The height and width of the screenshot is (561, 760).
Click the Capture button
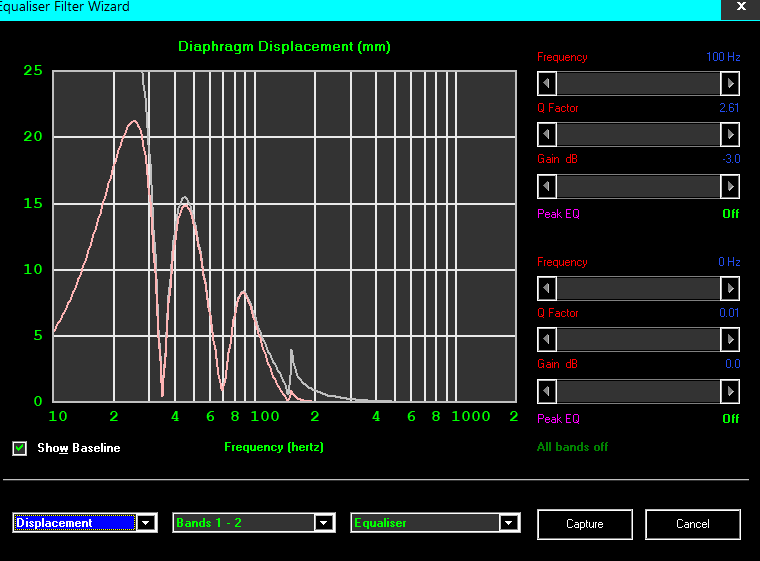click(585, 524)
